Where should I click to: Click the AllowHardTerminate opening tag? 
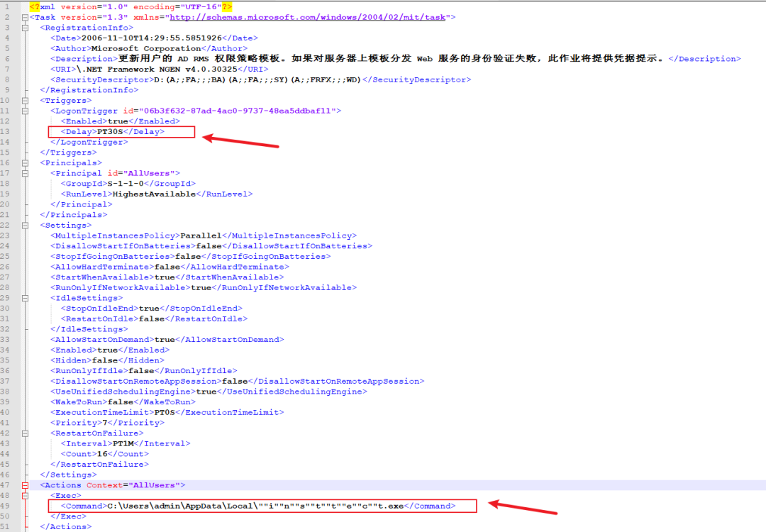point(102,267)
